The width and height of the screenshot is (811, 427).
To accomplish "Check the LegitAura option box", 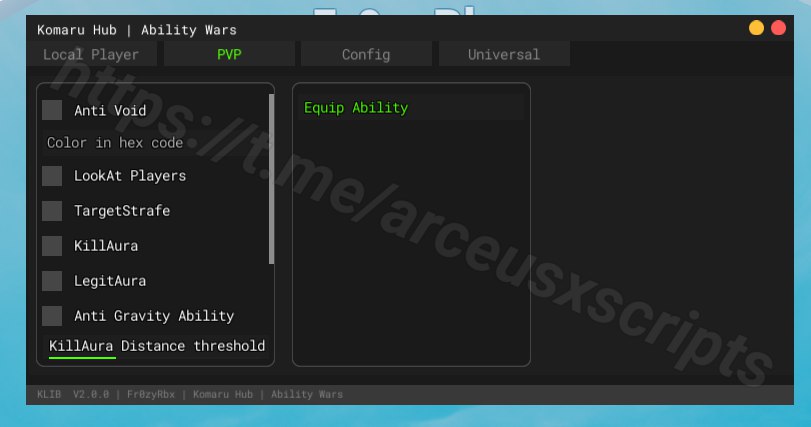I will (x=52, y=281).
